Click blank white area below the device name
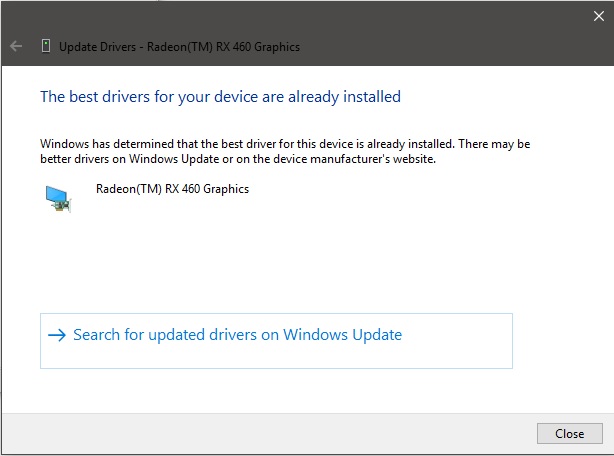Image resolution: width=614 pixels, height=456 pixels. (x=274, y=254)
